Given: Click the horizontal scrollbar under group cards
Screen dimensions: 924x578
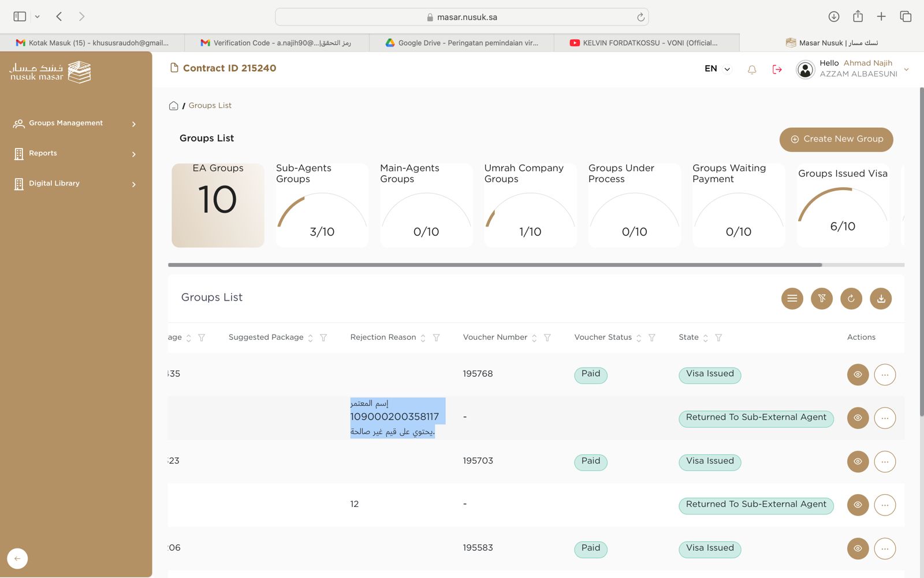Looking at the screenshot, I should tap(494, 265).
